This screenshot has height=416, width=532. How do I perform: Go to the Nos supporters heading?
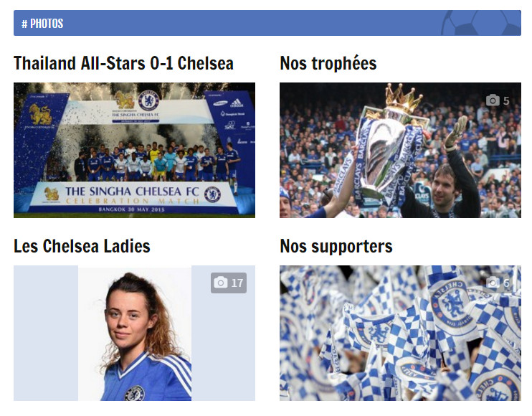(336, 247)
